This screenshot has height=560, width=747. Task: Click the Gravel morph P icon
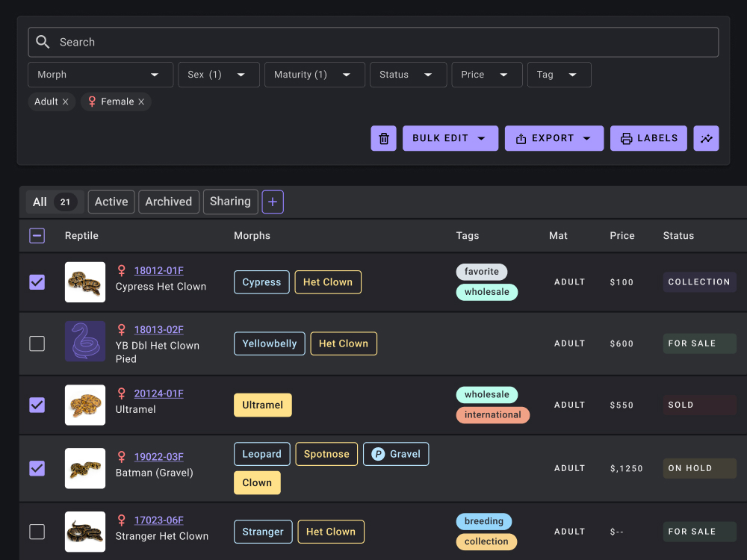[378, 454]
